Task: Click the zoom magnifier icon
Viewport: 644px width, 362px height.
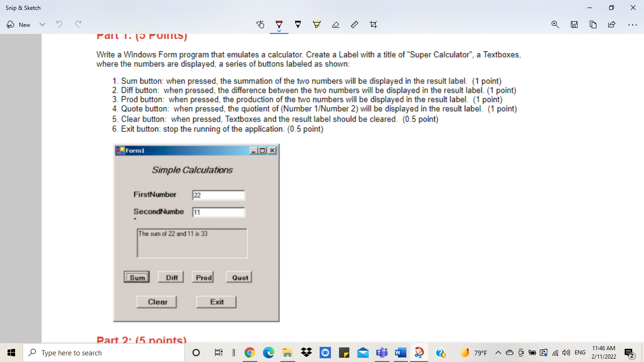Action: 555,25
